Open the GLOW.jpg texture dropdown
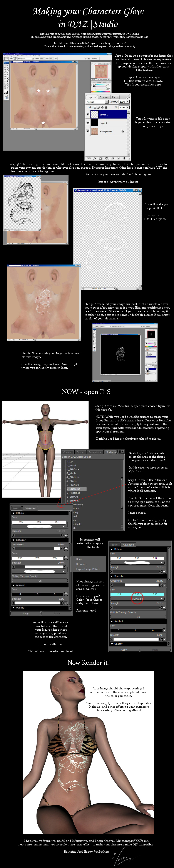The width and height of the screenshot is (174, 868). pos(162,598)
